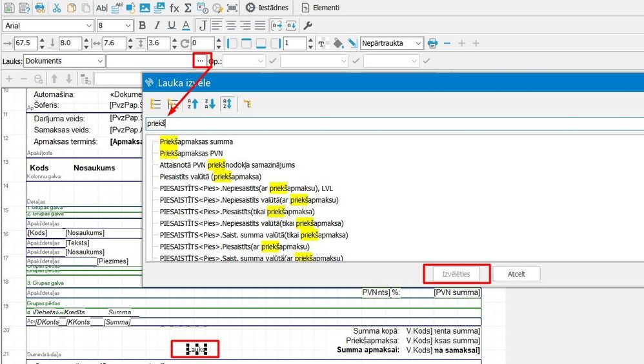Open Nepārtraukta line style dropdown
Viewport: 644px width, 364px height.
(392, 43)
